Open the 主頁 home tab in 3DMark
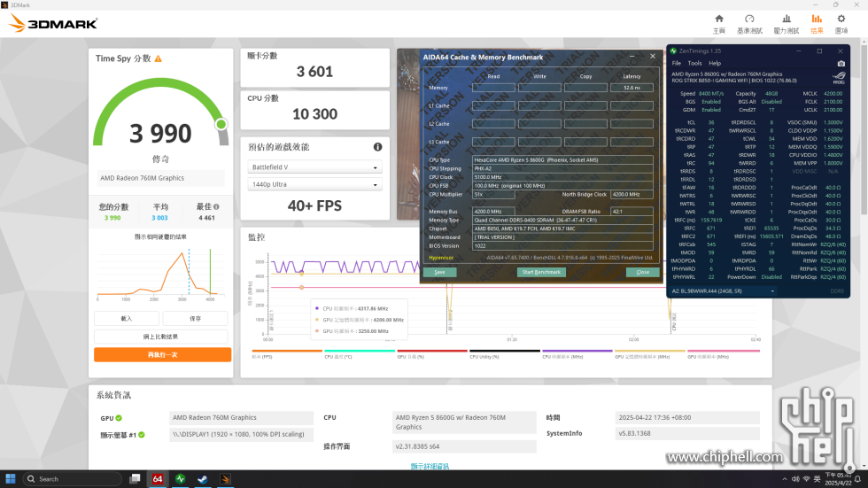 pyautogui.click(x=718, y=24)
